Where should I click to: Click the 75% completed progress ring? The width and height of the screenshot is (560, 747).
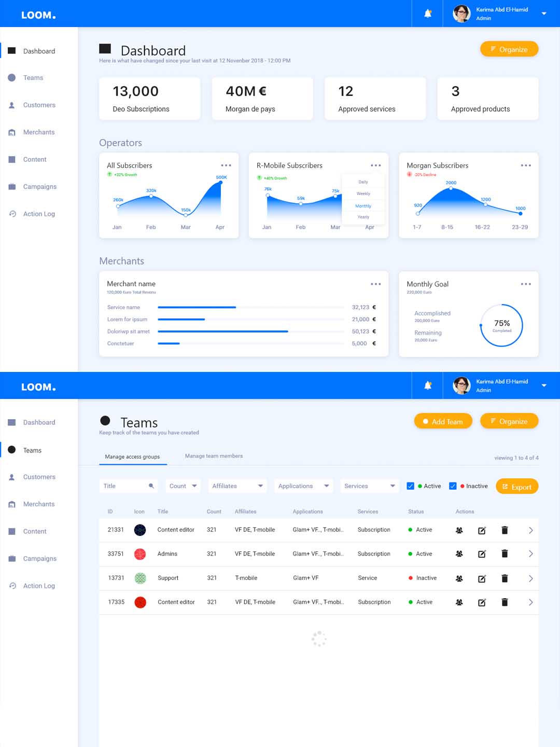[x=501, y=325]
